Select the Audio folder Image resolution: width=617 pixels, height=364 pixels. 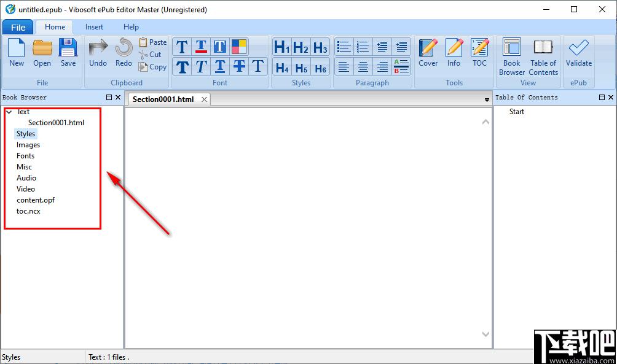click(26, 177)
